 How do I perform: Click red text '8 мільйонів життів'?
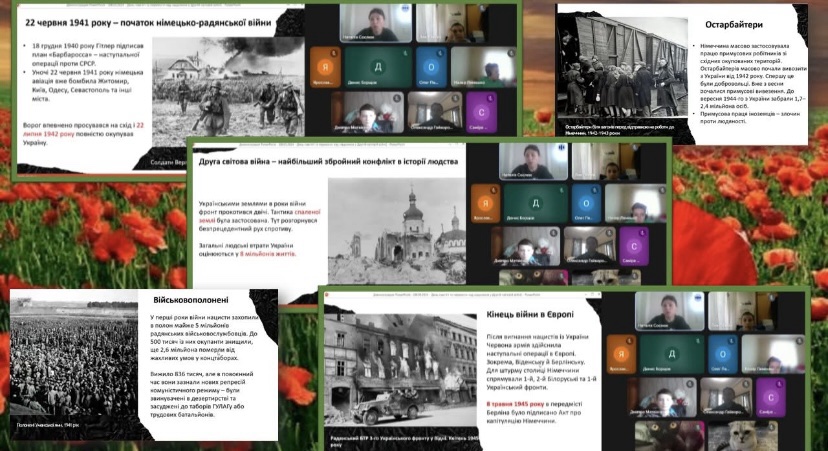click(268, 254)
